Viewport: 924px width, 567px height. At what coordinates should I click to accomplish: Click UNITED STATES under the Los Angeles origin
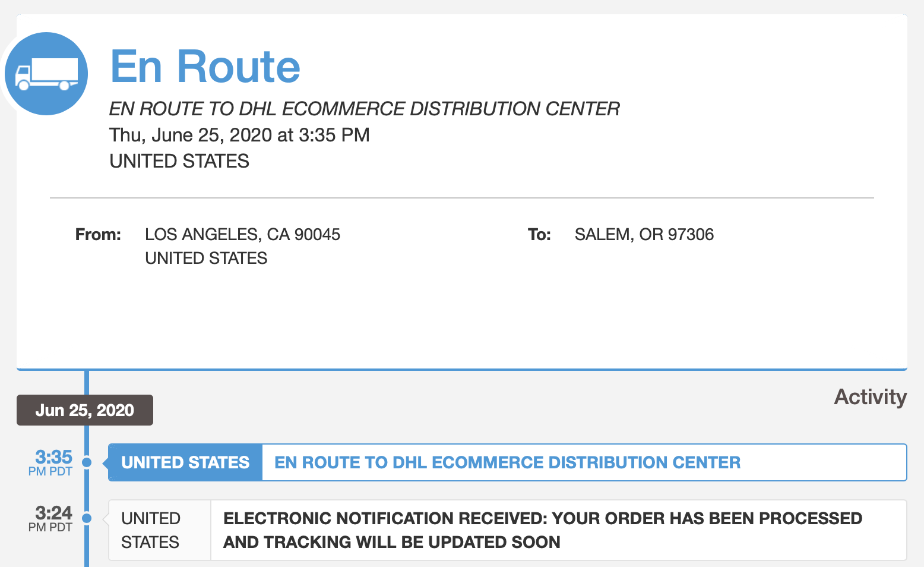click(x=206, y=259)
